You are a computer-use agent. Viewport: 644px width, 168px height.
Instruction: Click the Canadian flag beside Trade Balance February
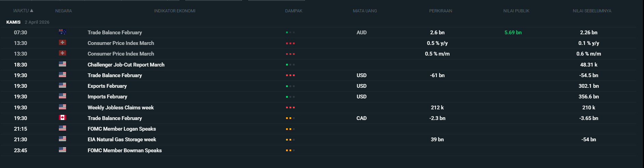[x=62, y=118]
